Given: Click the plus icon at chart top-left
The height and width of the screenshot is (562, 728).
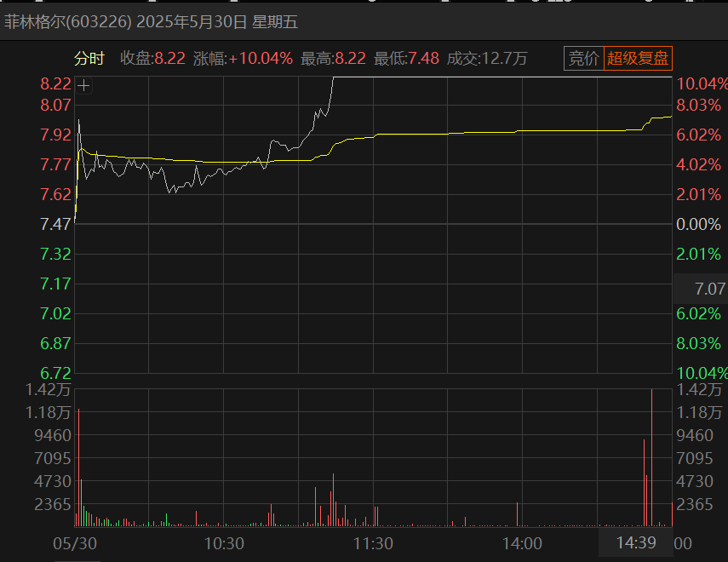Looking at the screenshot, I should (83, 85).
